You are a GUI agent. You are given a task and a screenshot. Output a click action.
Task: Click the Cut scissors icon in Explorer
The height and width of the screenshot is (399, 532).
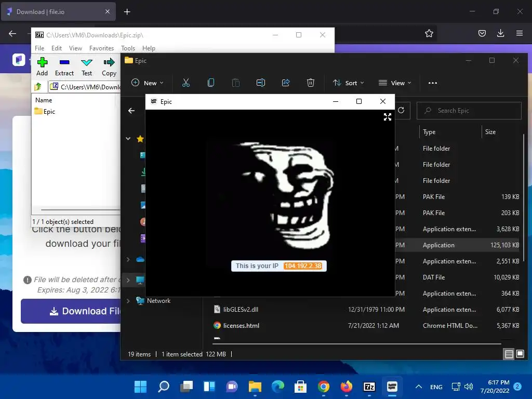[x=186, y=83]
